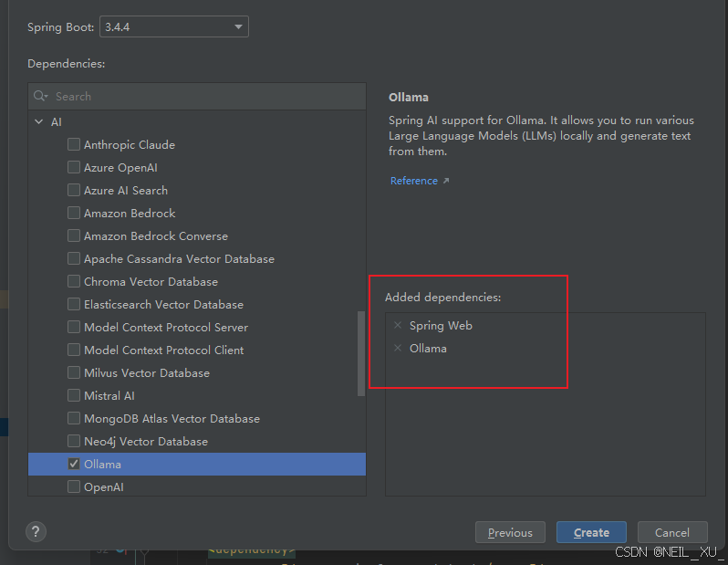This screenshot has width=728, height=565.
Task: Uncheck the Ollama dependency
Action: tap(74, 464)
